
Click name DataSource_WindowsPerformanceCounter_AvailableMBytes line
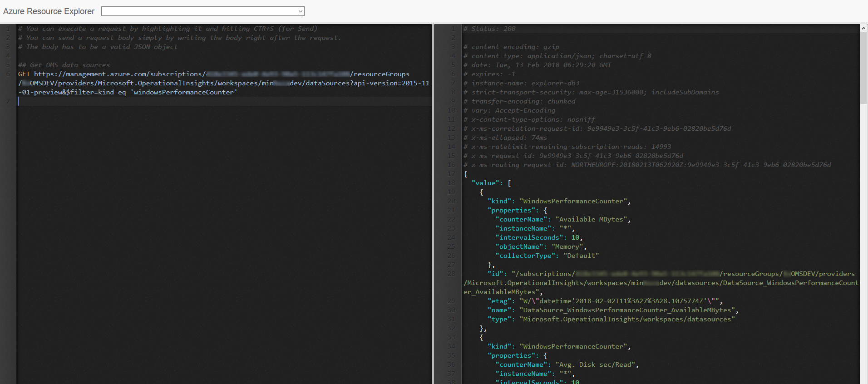[613, 310]
